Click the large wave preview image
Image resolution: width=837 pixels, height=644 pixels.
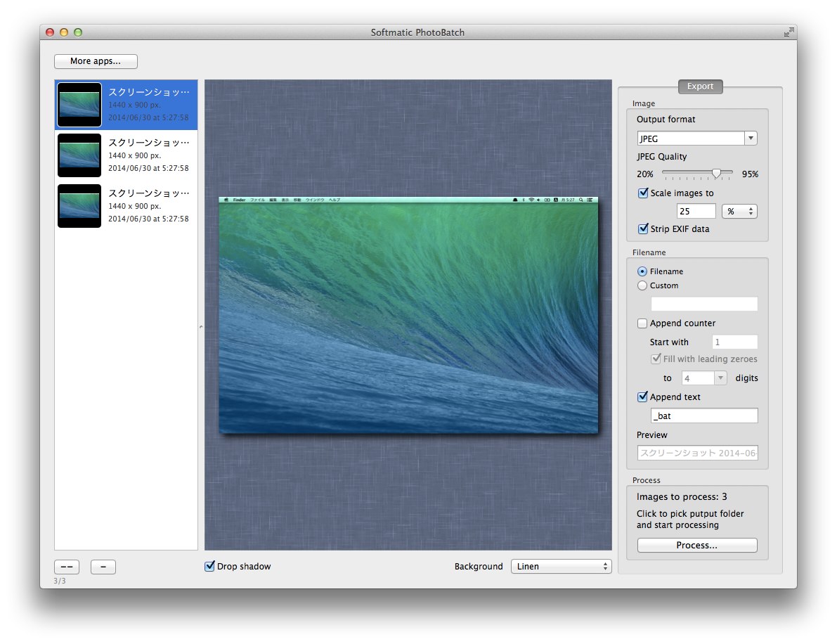(x=408, y=315)
